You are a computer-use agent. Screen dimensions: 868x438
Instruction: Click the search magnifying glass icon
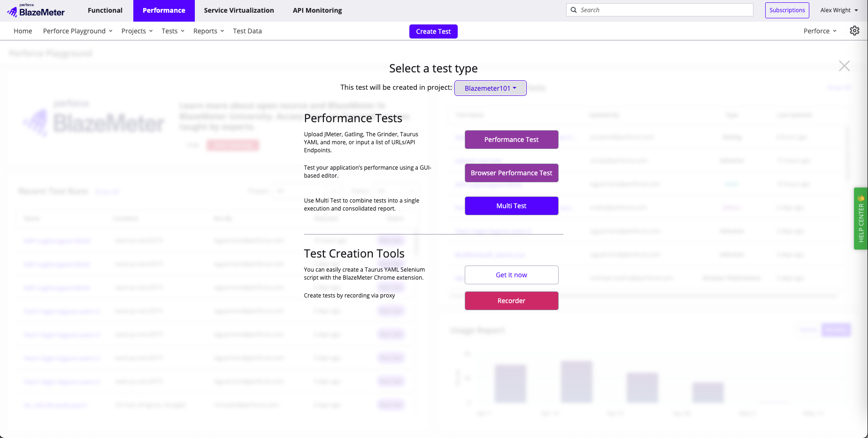point(574,9)
